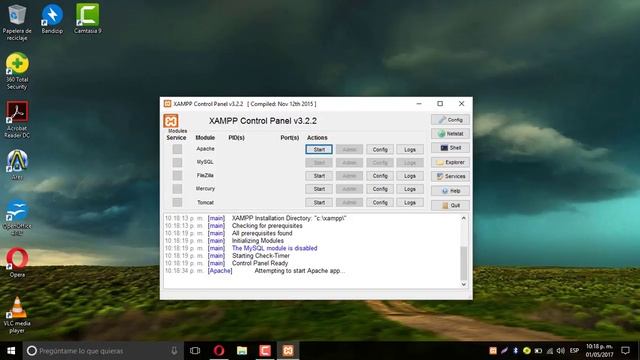Launch the OpenOffice desktop shortcut
640x360 pixels.
pyautogui.click(x=17, y=217)
